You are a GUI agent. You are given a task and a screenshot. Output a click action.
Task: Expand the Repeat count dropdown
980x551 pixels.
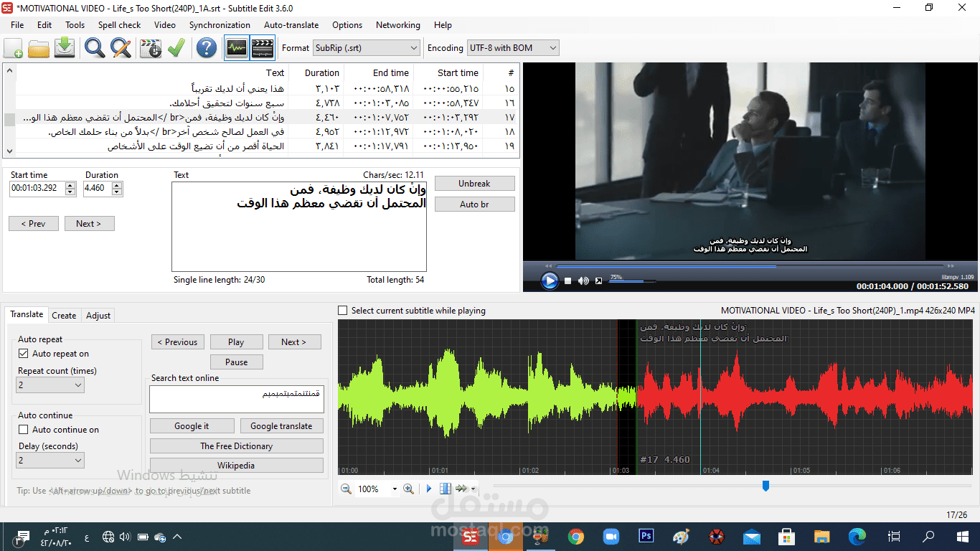50,385
